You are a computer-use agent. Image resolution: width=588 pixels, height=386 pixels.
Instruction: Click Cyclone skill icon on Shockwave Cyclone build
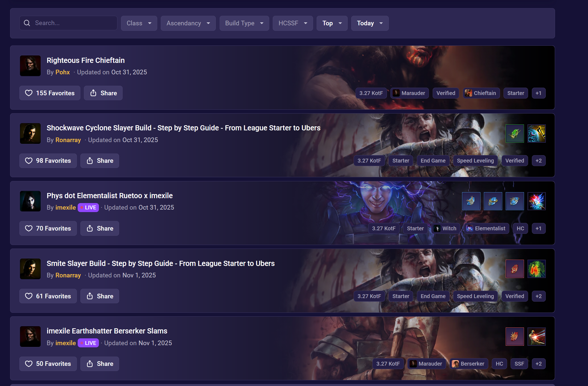pos(536,133)
